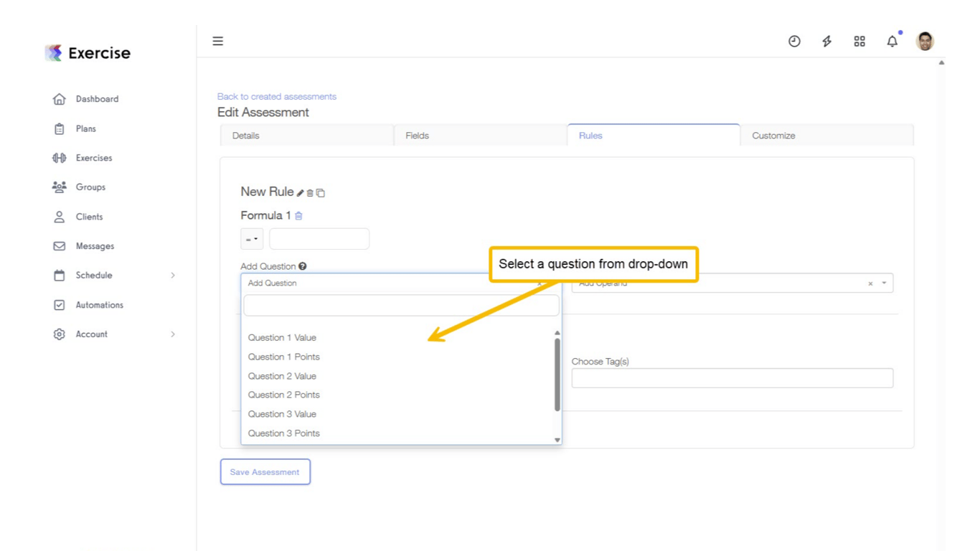This screenshot has width=980, height=551.
Task: Click the Save Assessment button
Action: [265, 471]
